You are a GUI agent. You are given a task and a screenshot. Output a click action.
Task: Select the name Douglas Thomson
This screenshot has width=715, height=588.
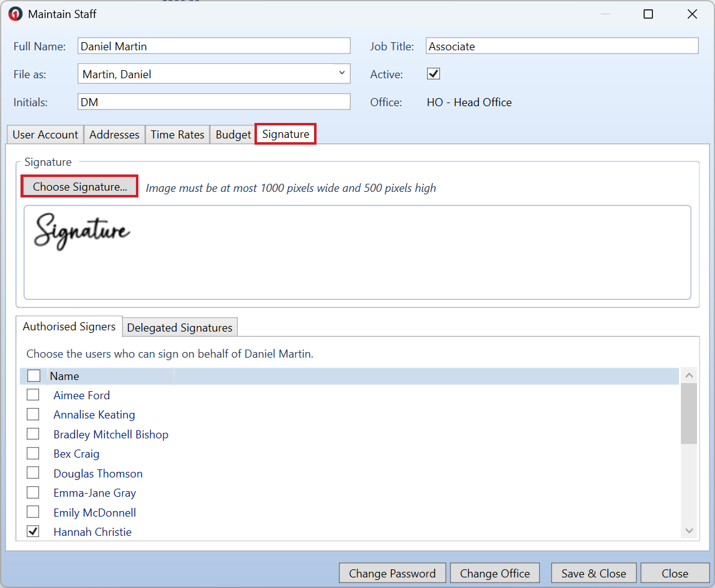point(98,474)
